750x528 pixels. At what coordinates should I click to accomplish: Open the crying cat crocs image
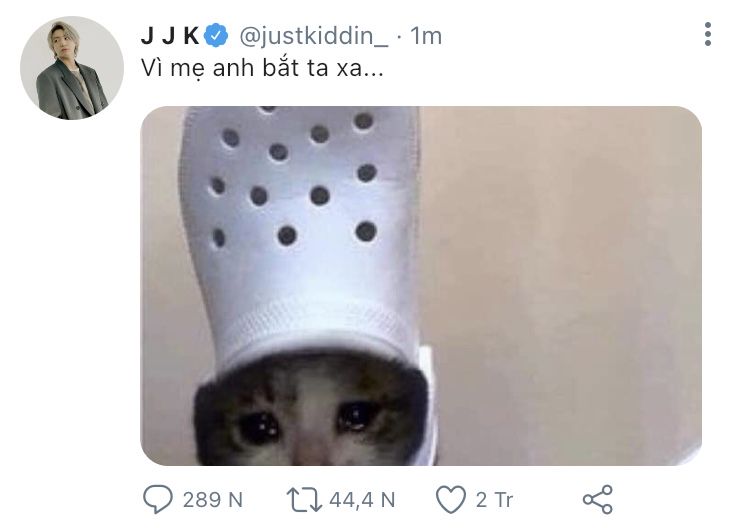pos(421,286)
